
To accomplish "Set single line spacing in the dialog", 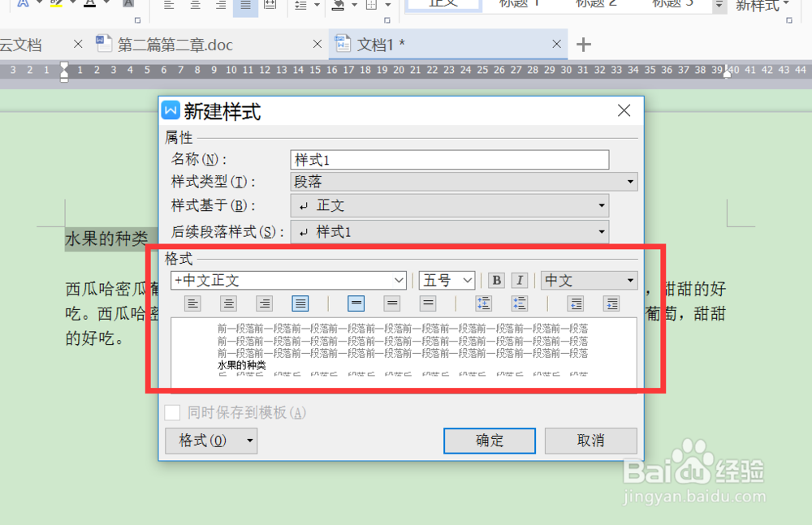I will point(356,303).
